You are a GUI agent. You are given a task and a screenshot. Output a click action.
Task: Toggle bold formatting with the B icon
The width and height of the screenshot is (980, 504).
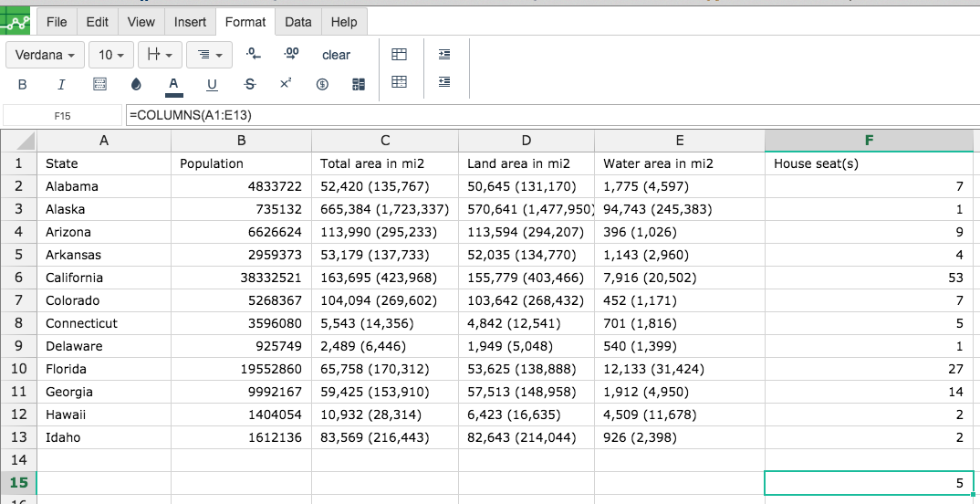[x=23, y=84]
